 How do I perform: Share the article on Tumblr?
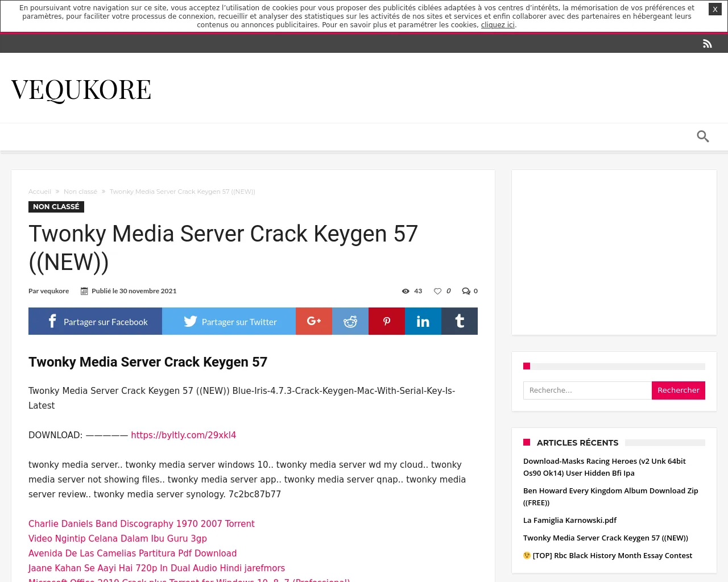460,321
